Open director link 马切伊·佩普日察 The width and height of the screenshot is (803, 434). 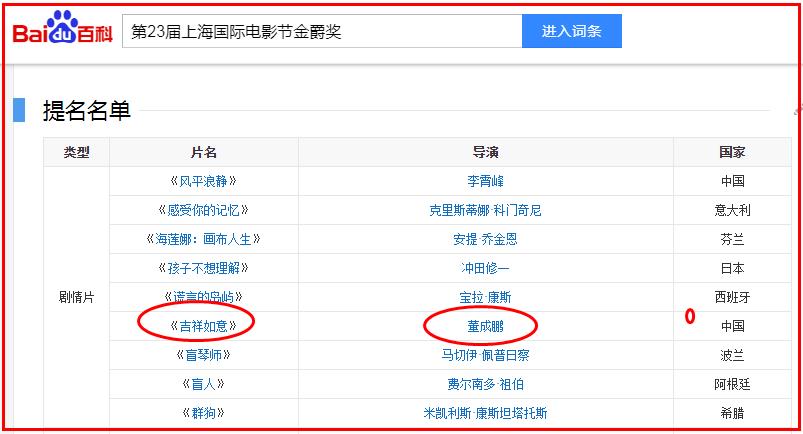point(485,355)
